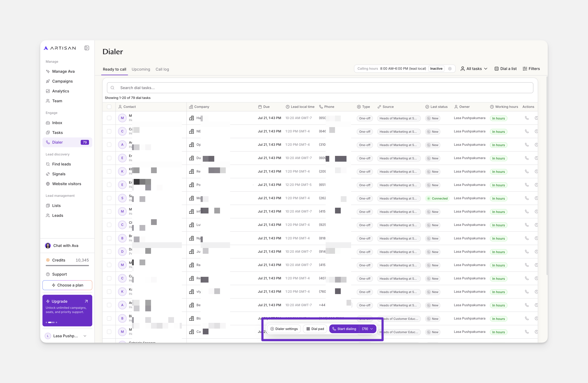
Task: Click the vertical scrollbar on the right
Action: 547,176
